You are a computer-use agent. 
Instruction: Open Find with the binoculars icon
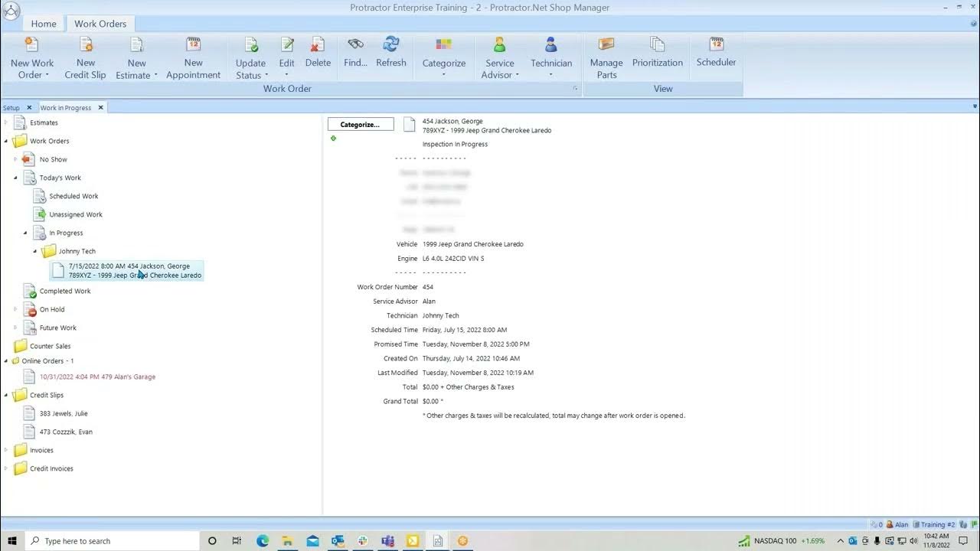[356, 54]
